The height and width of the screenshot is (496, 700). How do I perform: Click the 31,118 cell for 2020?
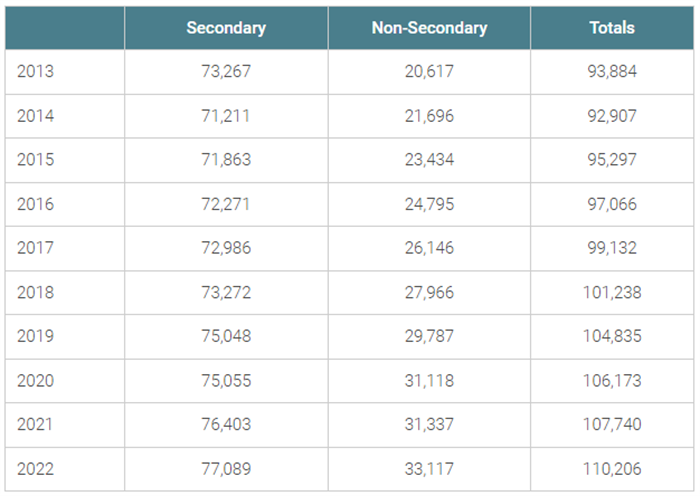click(x=429, y=381)
